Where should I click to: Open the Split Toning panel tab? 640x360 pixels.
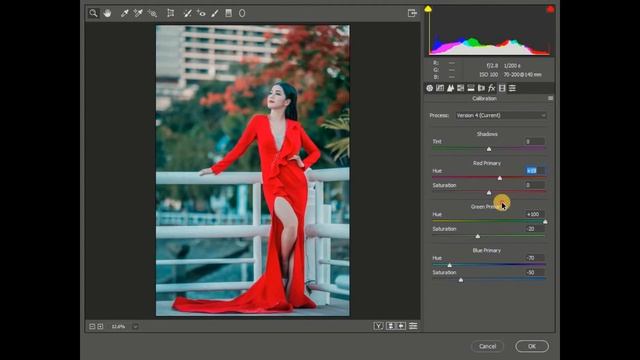[471, 88]
